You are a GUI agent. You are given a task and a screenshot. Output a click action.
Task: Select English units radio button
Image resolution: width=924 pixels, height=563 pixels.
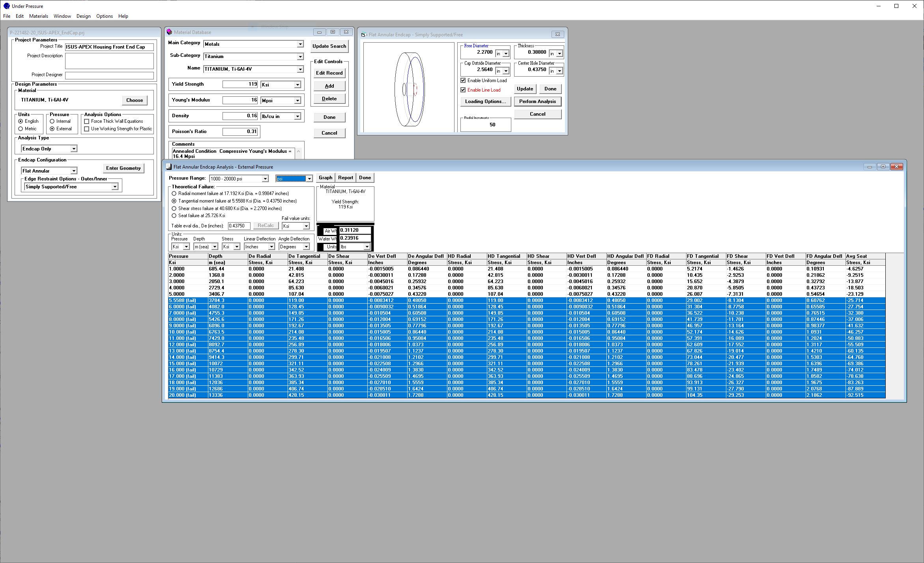tap(21, 121)
